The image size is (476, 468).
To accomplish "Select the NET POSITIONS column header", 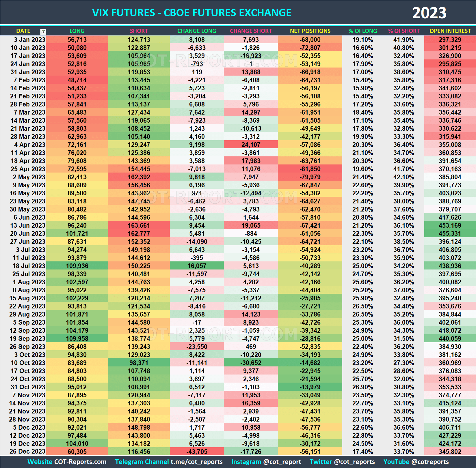I will tap(309, 31).
